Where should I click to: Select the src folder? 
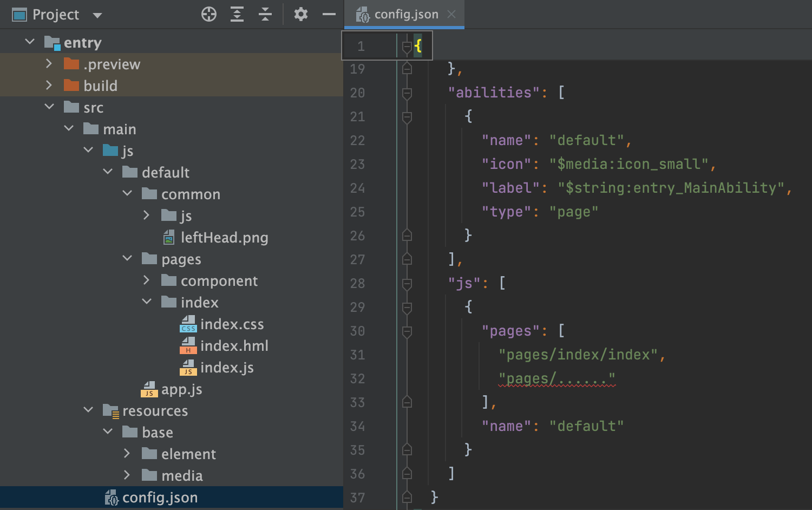pyautogui.click(x=93, y=107)
